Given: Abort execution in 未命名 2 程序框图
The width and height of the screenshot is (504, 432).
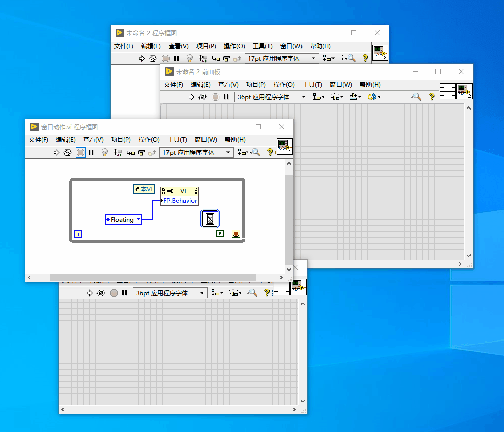Looking at the screenshot, I should click(165, 58).
